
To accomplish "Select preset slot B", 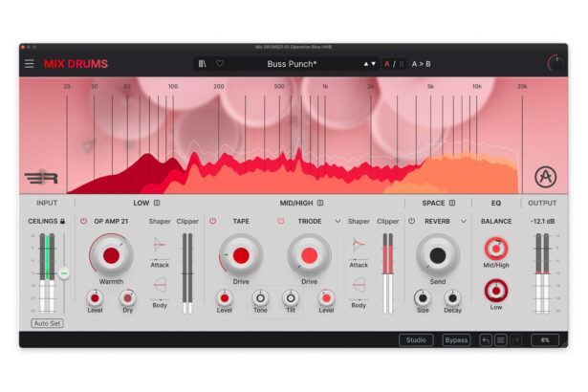I will (x=402, y=64).
